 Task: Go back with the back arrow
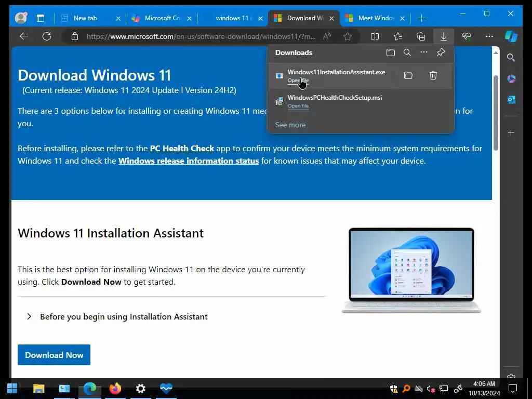(x=24, y=36)
